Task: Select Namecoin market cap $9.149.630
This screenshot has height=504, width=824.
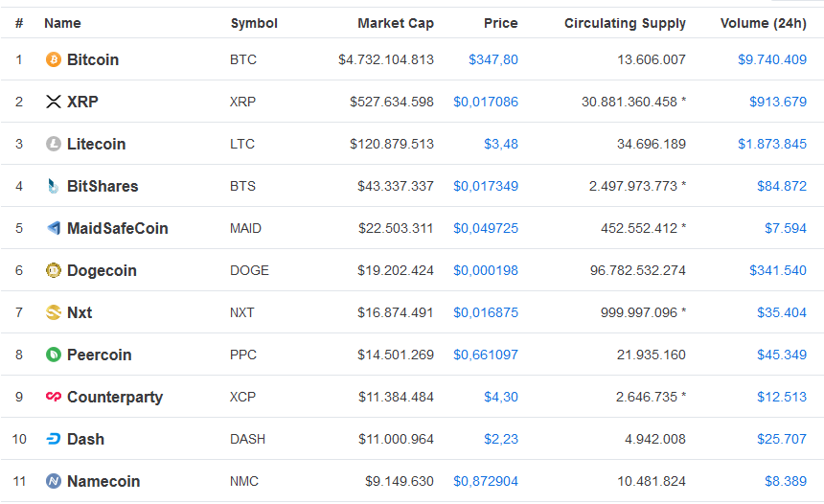Action: click(400, 481)
